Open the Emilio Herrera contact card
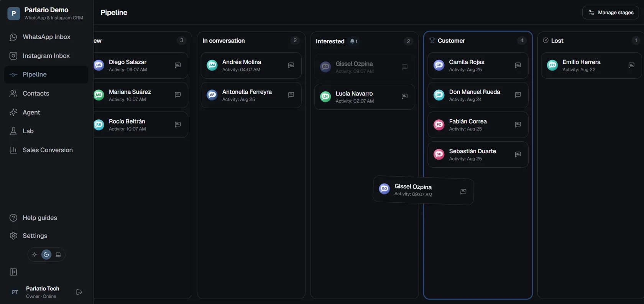 (591, 65)
